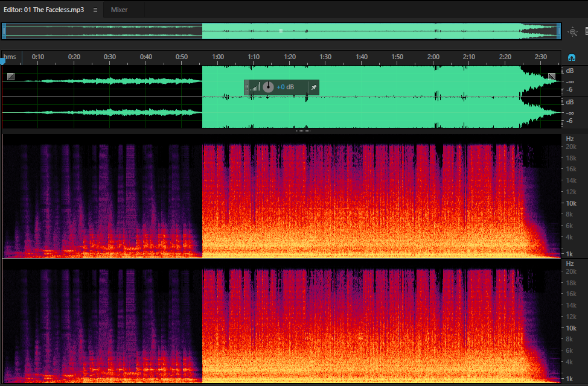Click the zoom out full magnifier icon

[x=573, y=32]
